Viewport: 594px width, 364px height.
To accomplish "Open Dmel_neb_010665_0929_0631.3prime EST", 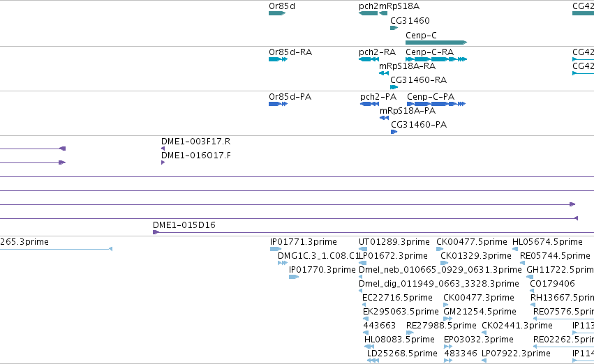I will pos(360,277).
